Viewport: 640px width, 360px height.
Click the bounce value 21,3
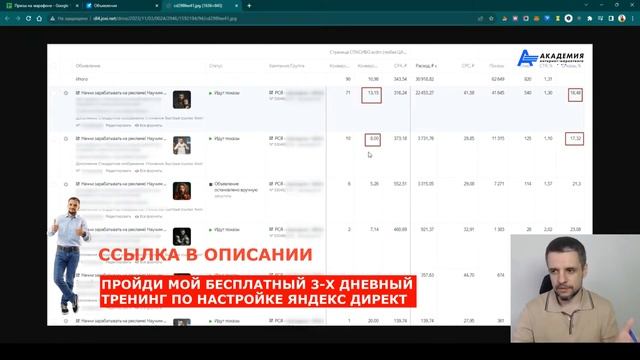[x=576, y=184]
